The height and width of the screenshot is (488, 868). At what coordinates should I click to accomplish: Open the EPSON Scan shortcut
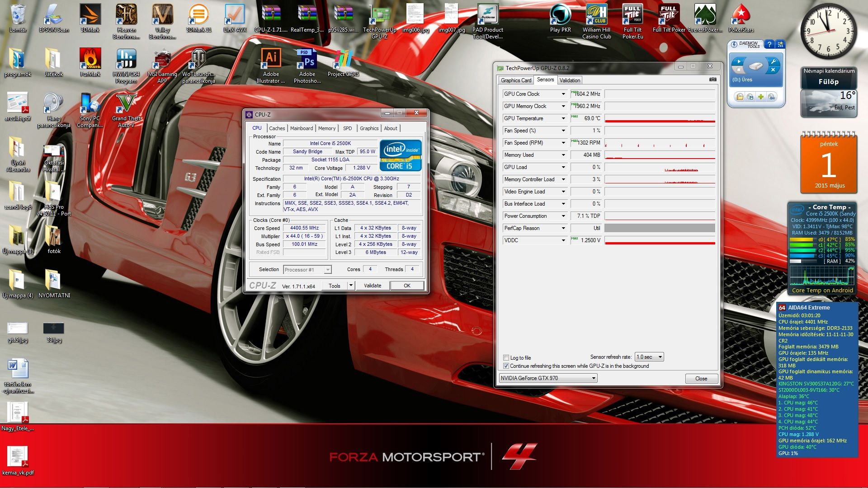click(x=54, y=18)
